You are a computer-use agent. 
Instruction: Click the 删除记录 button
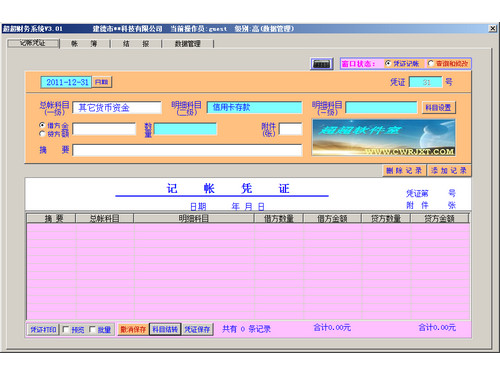pos(404,171)
